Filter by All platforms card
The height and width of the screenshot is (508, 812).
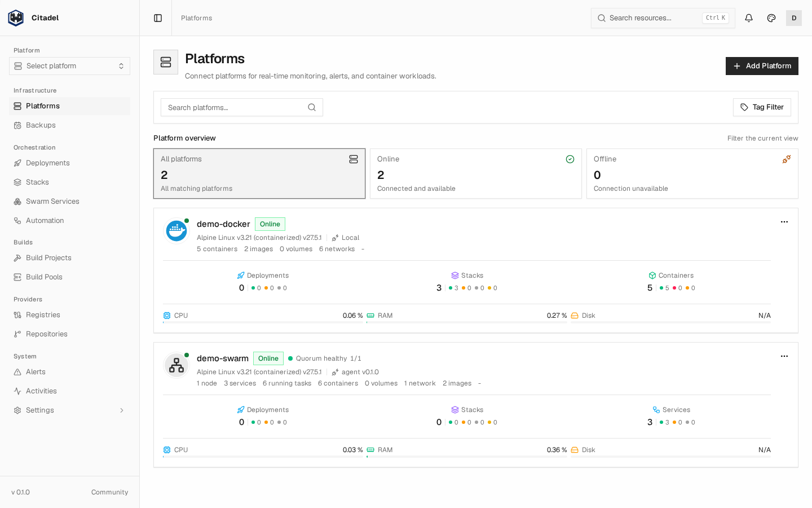pyautogui.click(x=259, y=174)
